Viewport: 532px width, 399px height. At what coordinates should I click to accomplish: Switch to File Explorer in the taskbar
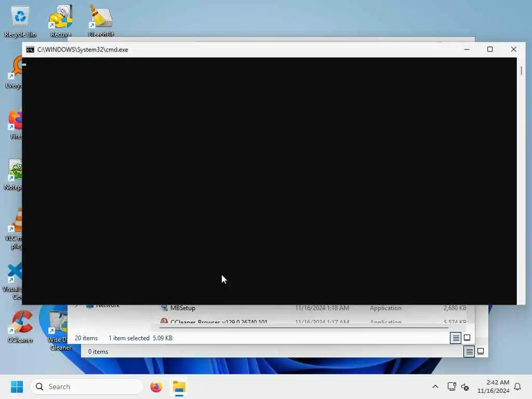coord(179,387)
